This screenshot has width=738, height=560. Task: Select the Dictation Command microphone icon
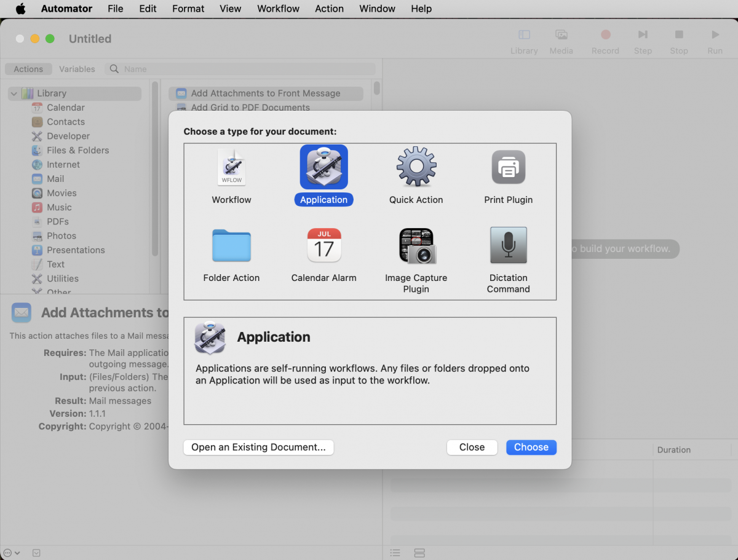[x=508, y=245]
